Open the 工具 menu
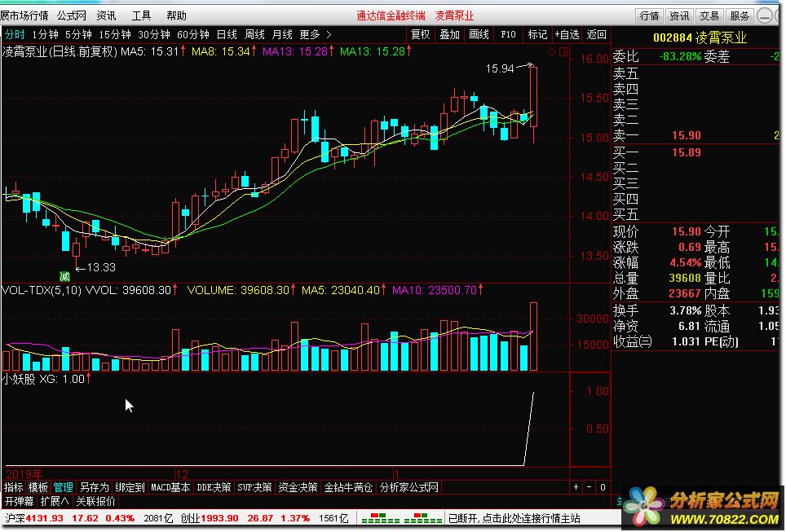Image resolution: width=786 pixels, height=532 pixels. tap(141, 15)
